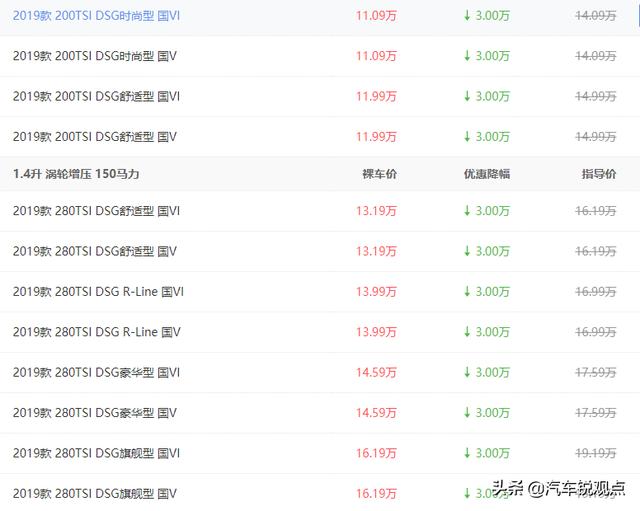Viewport: 640px width, 511px height.
Task: Click the 1.4升 涡轮增压 150马力 section header
Action: click(x=76, y=174)
